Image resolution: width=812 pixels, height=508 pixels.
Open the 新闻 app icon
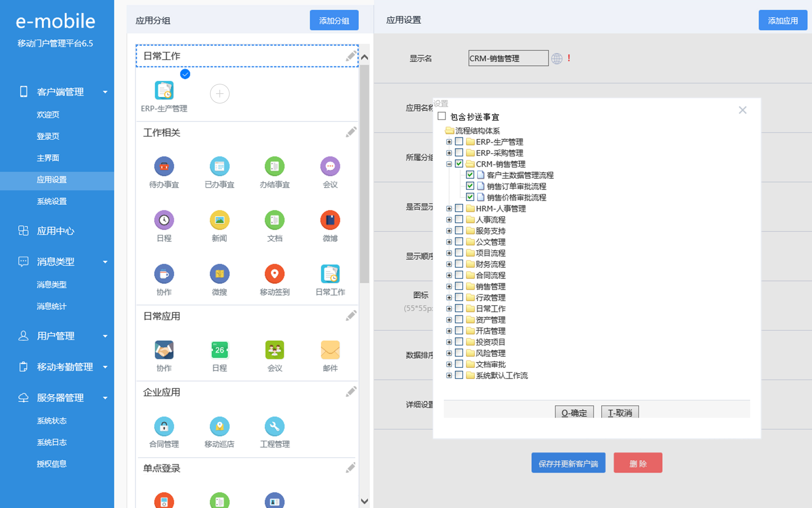pyautogui.click(x=219, y=220)
